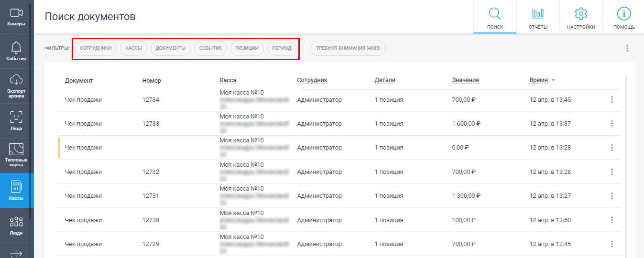The height and width of the screenshot is (258, 644).
Task: Select the Кассы sidebar item
Action: [16, 190]
